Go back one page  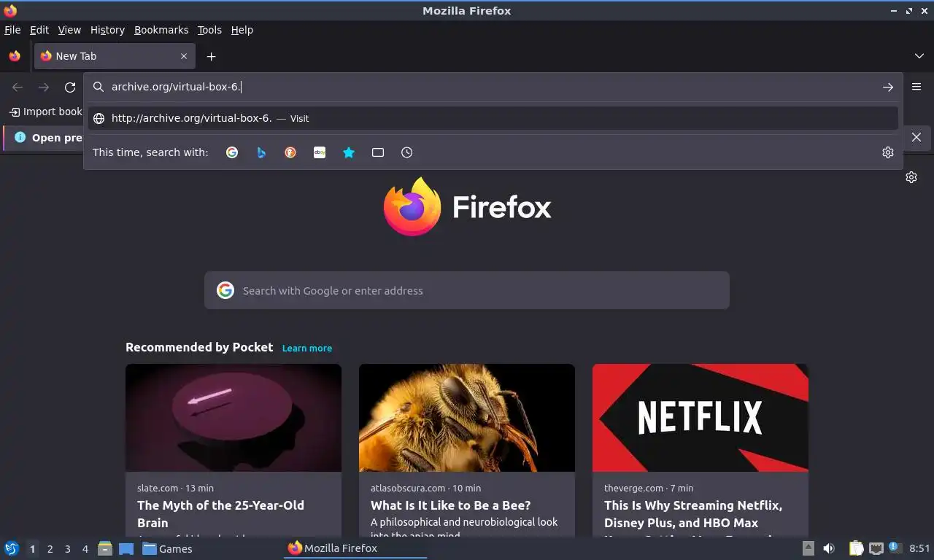click(x=18, y=87)
